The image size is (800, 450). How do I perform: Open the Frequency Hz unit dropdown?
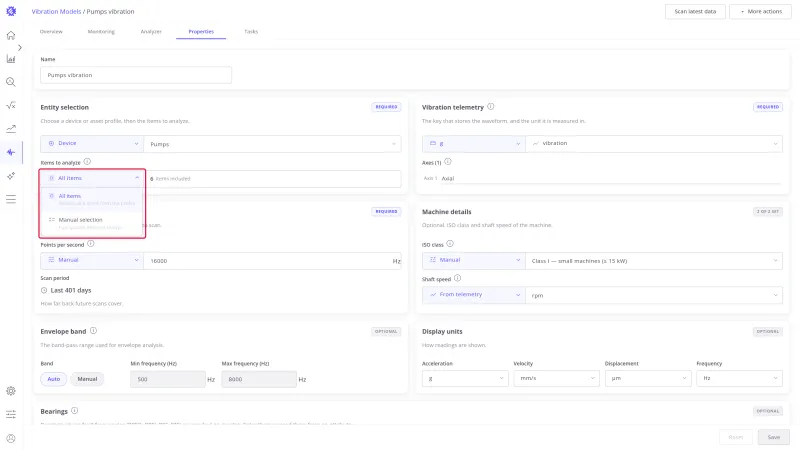(739, 378)
